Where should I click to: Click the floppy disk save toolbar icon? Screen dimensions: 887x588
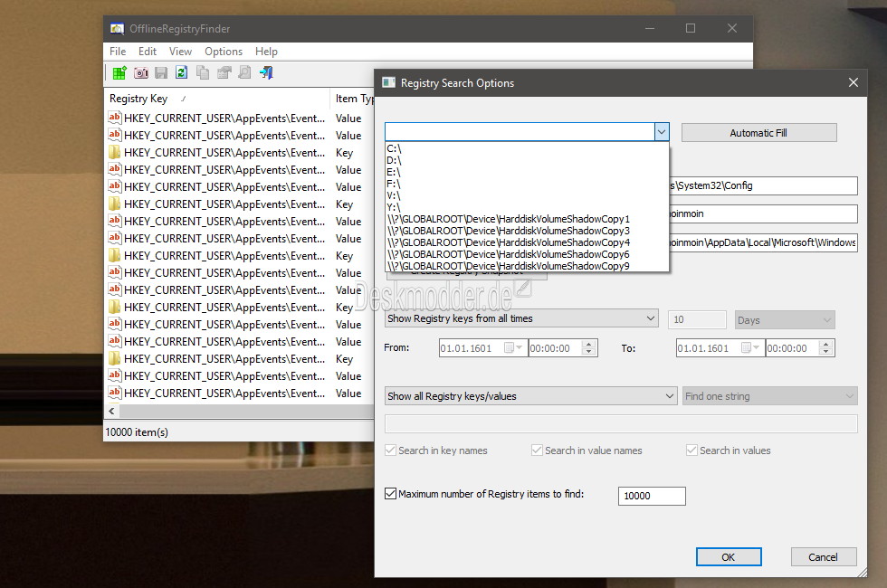click(161, 72)
